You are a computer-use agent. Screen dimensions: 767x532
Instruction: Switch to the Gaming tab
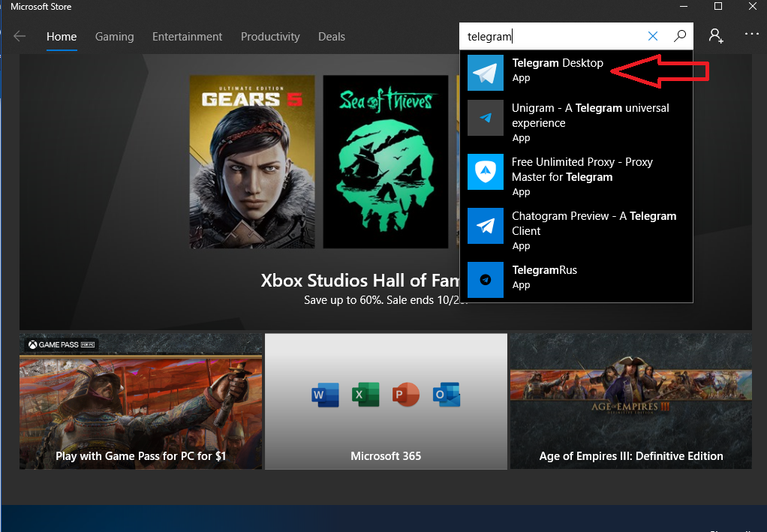tap(114, 36)
